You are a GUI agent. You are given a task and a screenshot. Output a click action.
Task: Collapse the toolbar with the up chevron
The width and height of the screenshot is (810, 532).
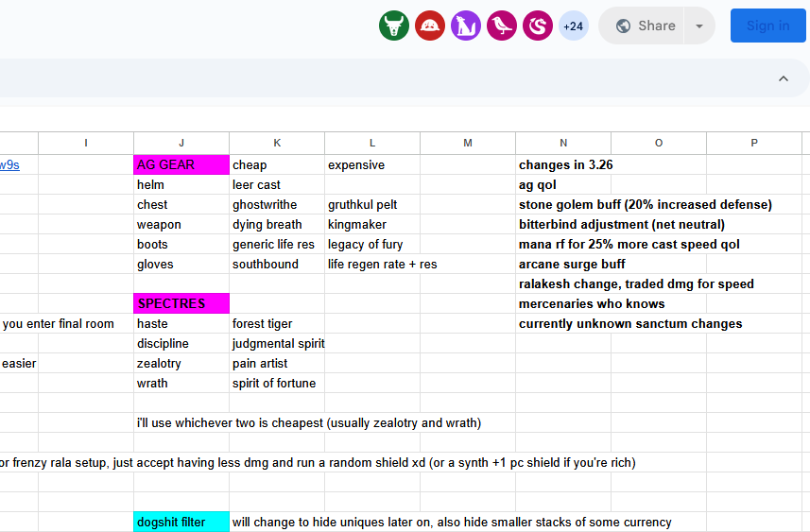(x=784, y=78)
